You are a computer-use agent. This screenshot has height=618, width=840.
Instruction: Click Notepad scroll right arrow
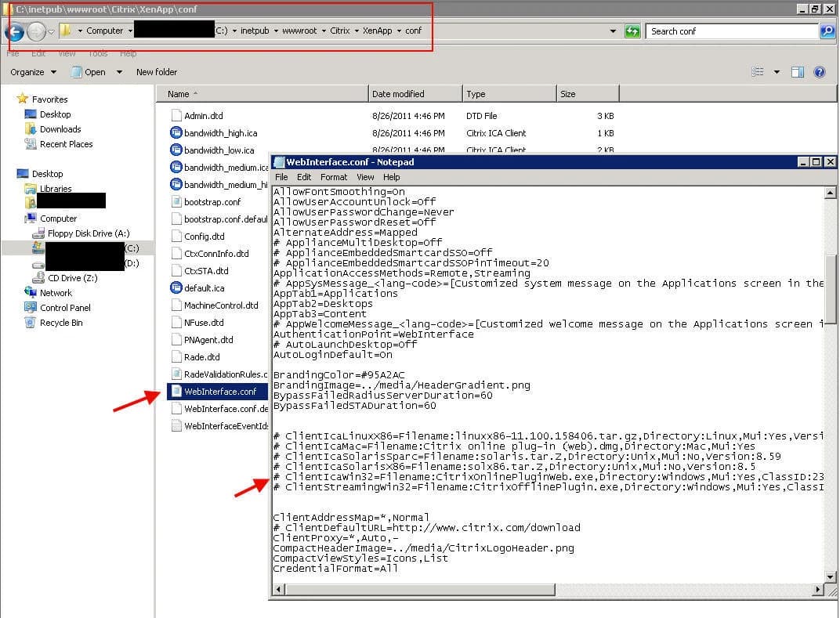817,590
